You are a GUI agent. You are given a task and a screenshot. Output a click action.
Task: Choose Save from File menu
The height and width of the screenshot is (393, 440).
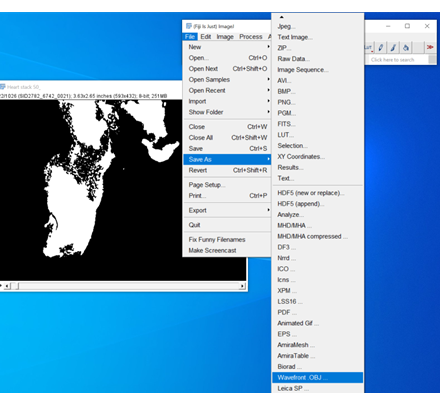227,148
